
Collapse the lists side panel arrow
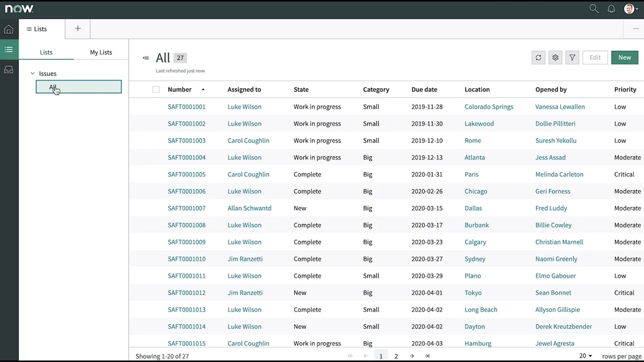pos(145,57)
